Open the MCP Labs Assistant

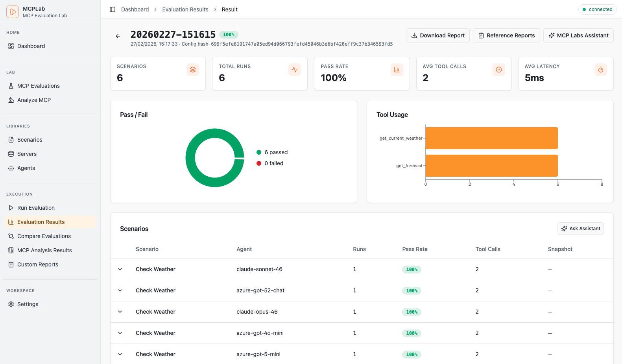click(x=578, y=35)
